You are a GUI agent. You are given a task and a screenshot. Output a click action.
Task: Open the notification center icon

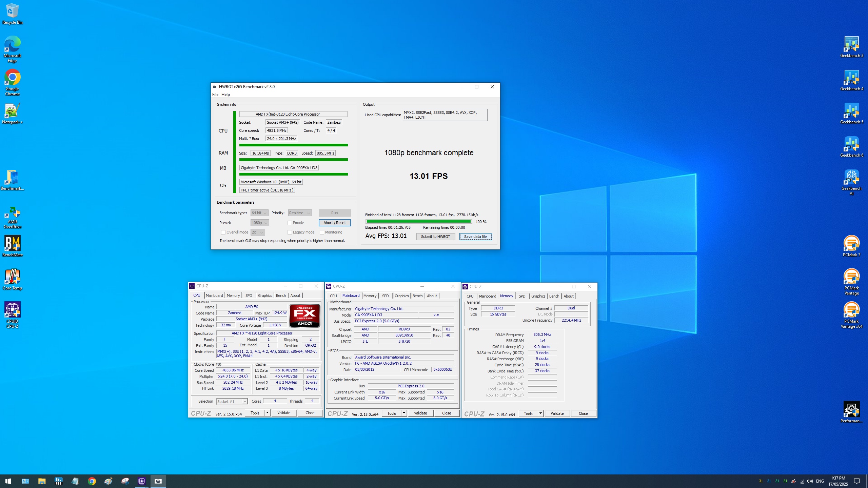[857, 481]
